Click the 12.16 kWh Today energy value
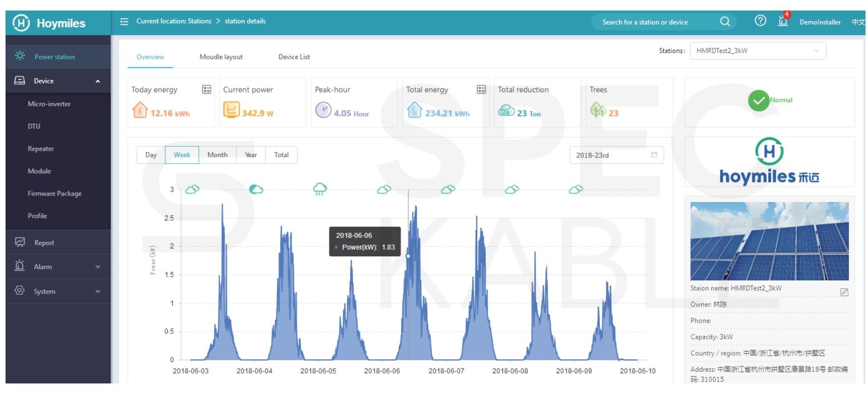The height and width of the screenshot is (393, 868). click(x=170, y=114)
